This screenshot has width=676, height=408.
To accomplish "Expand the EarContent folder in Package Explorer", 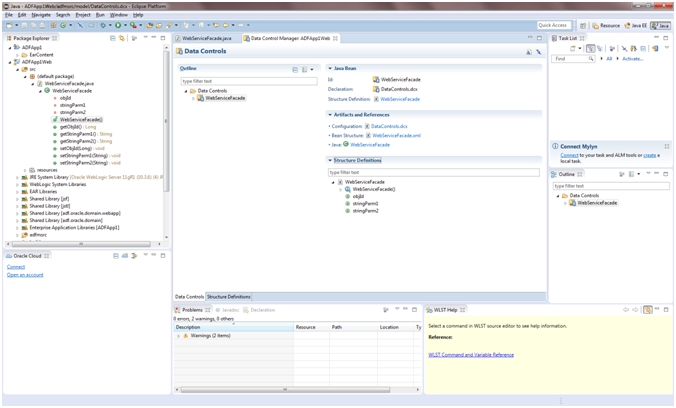I will pos(18,55).
